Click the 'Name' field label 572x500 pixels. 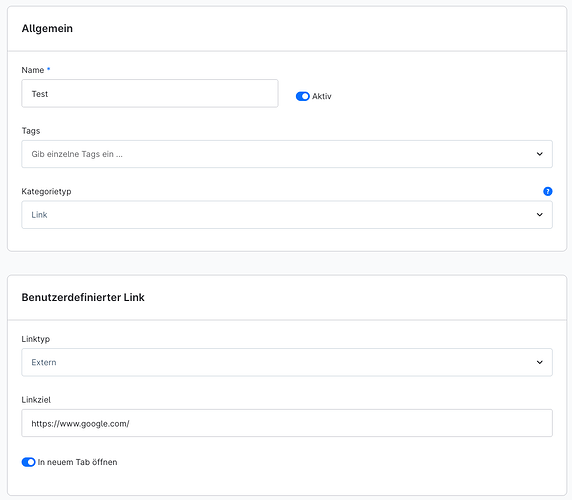33,70
